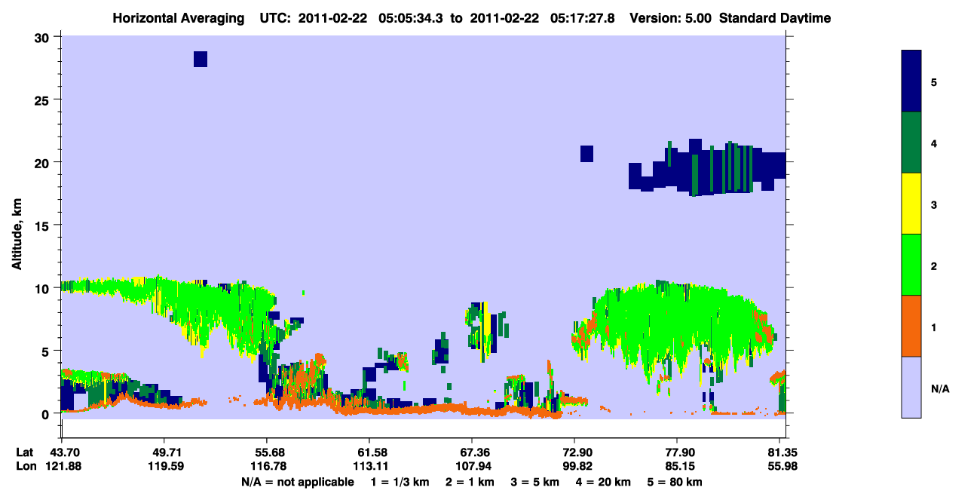
Task: Click the bright green legend swatch labeled 2
Action: tap(911, 265)
